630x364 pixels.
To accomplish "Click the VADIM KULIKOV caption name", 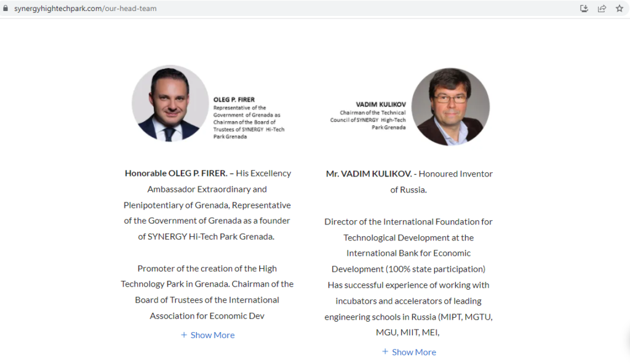I will pyautogui.click(x=380, y=105).
